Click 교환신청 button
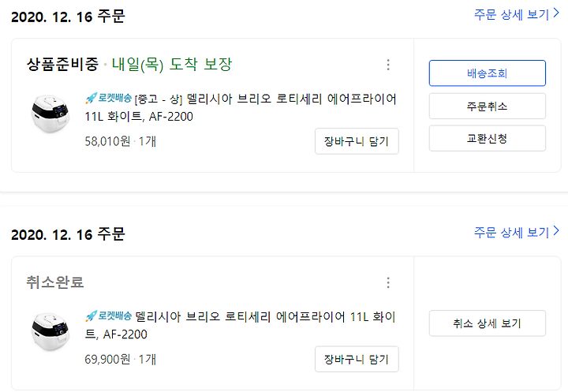 point(488,138)
